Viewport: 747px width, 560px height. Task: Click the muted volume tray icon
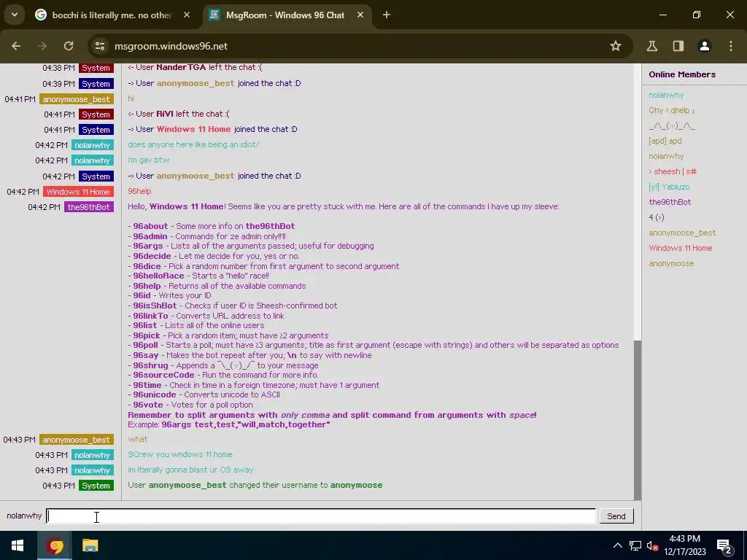[652, 545]
